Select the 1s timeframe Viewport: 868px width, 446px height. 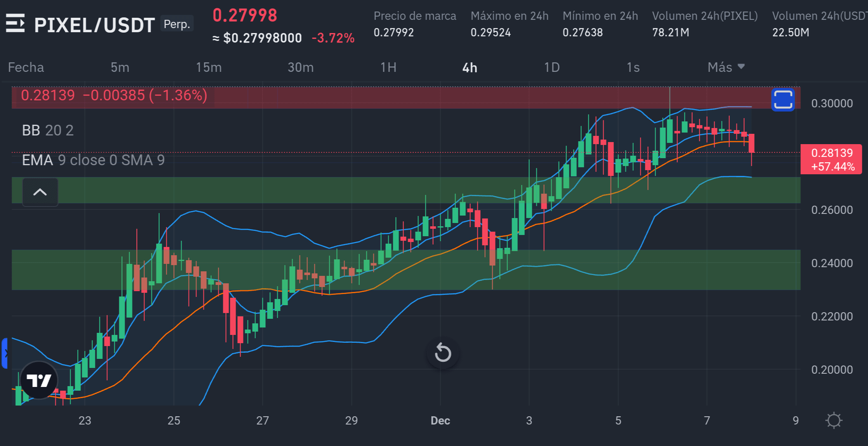(633, 67)
